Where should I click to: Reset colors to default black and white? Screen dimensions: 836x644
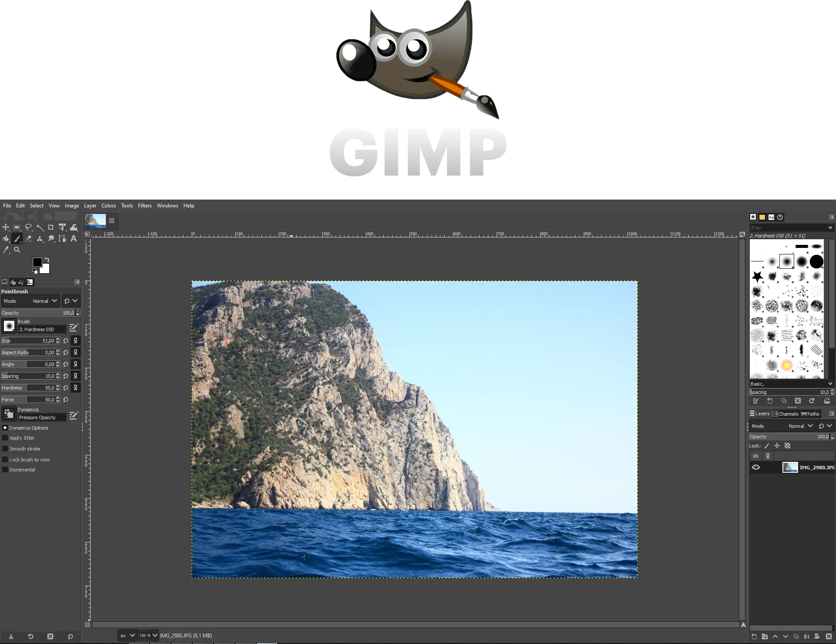(x=35, y=271)
